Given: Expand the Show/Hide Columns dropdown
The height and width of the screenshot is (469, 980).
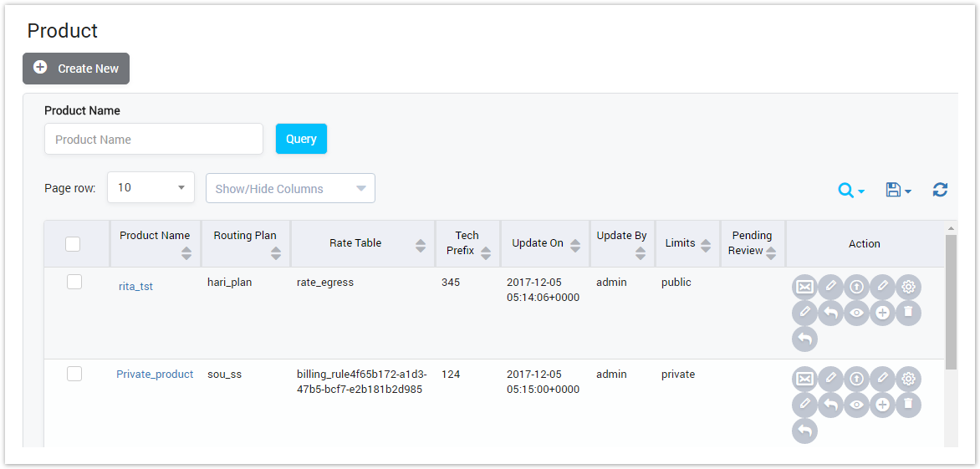Looking at the screenshot, I should (290, 188).
